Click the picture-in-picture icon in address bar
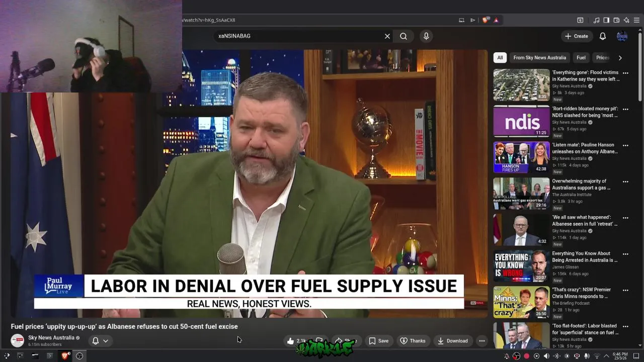The width and height of the screenshot is (644, 362). (x=461, y=20)
